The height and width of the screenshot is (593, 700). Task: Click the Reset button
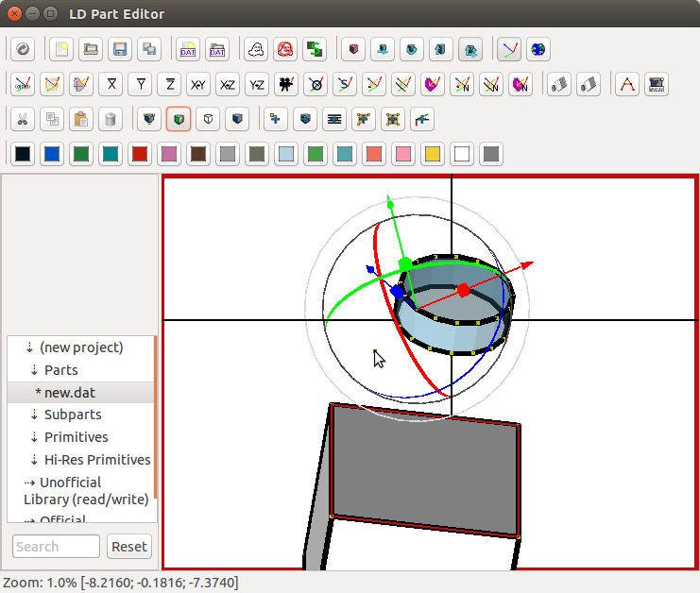(129, 546)
